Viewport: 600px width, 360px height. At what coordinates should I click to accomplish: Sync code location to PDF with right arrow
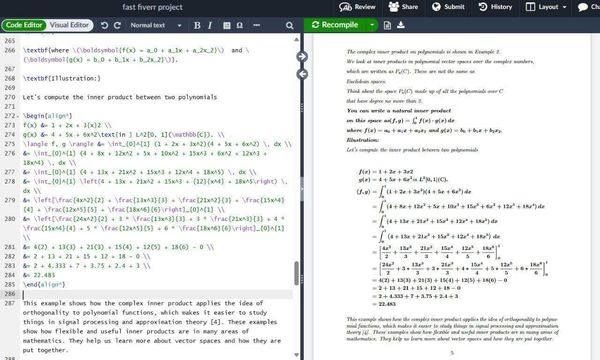[302, 57]
